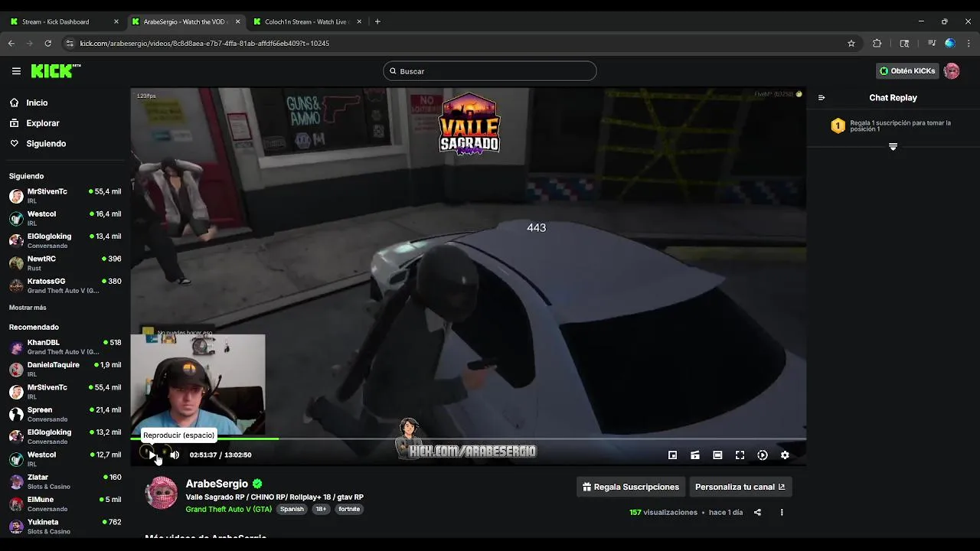Image resolution: width=980 pixels, height=551 pixels.
Task: Mute the video volume speaker icon
Action: [x=175, y=455]
